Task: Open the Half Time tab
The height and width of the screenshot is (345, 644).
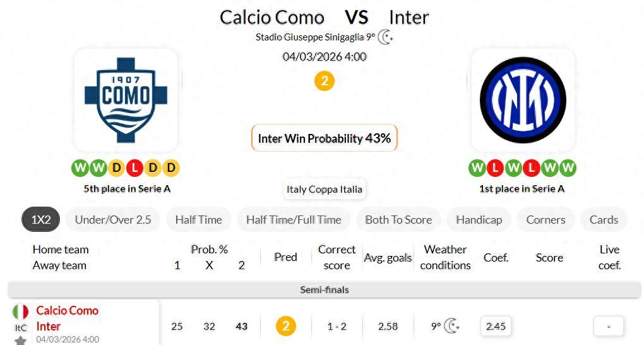Action: click(199, 220)
